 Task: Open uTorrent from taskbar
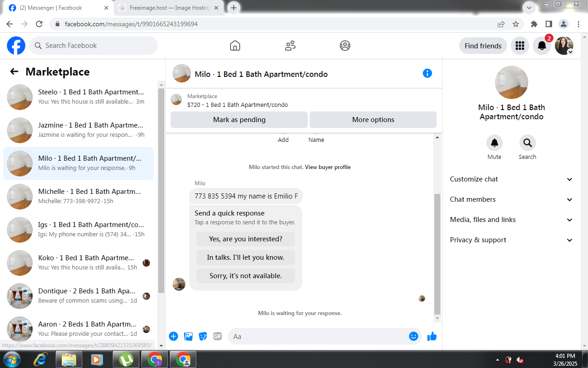(126, 359)
